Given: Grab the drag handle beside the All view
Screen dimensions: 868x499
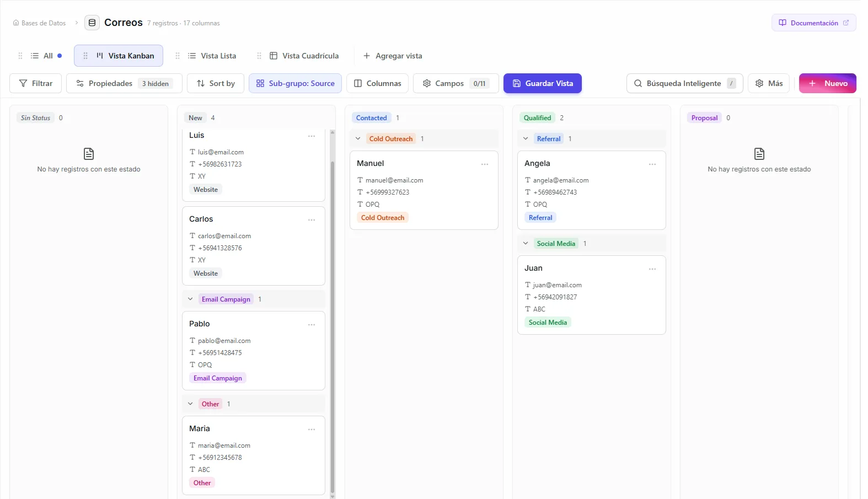Looking at the screenshot, I should point(20,56).
